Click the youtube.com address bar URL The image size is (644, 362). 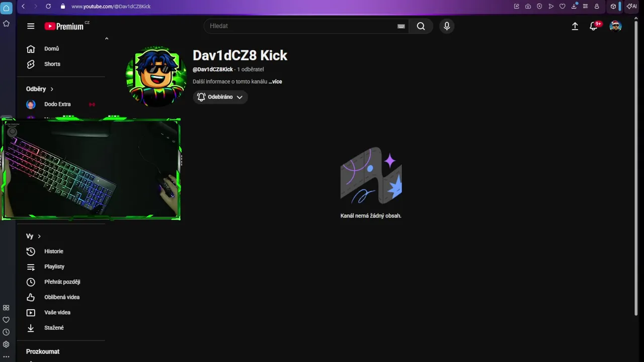(111, 7)
